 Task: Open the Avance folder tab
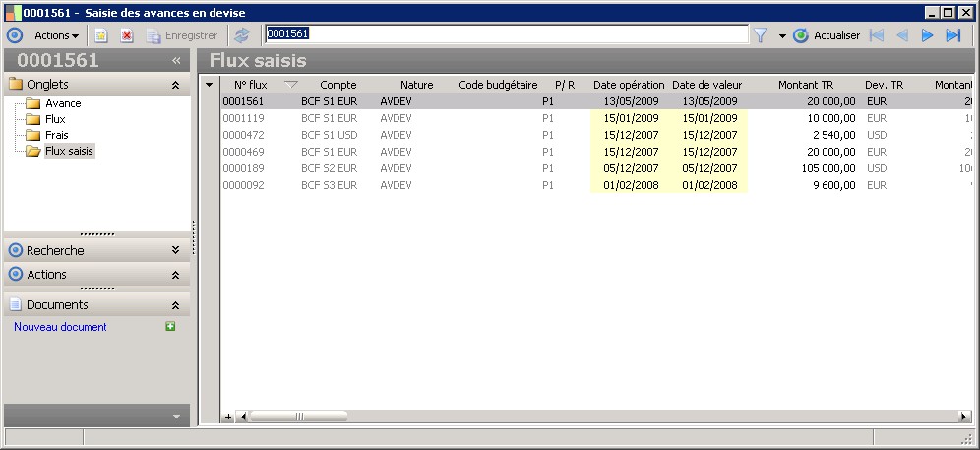[63, 103]
